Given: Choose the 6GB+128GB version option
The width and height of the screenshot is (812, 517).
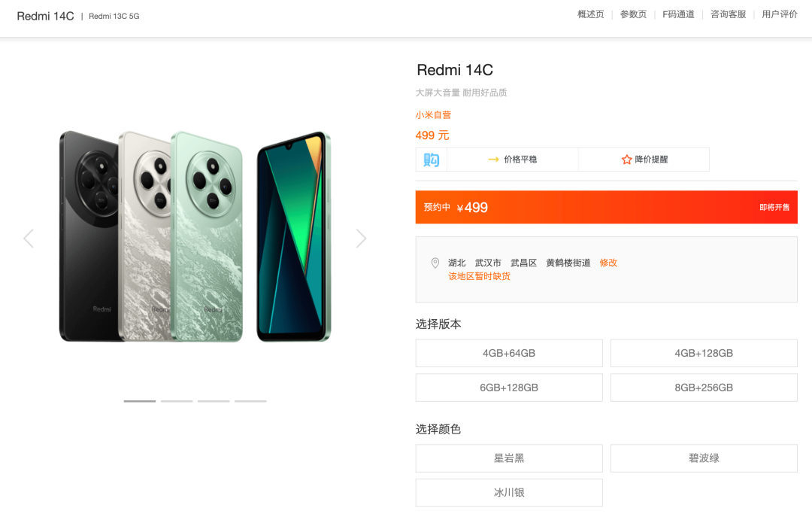Looking at the screenshot, I should [x=509, y=388].
